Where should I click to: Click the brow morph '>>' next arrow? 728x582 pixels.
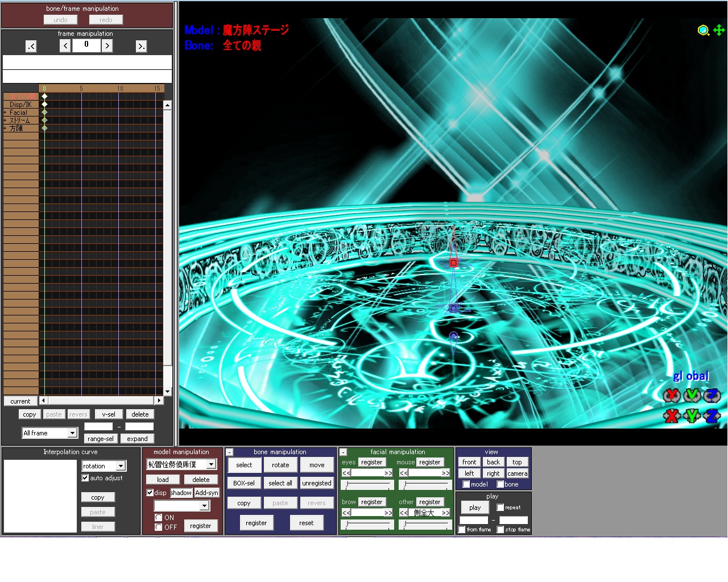tap(388, 513)
